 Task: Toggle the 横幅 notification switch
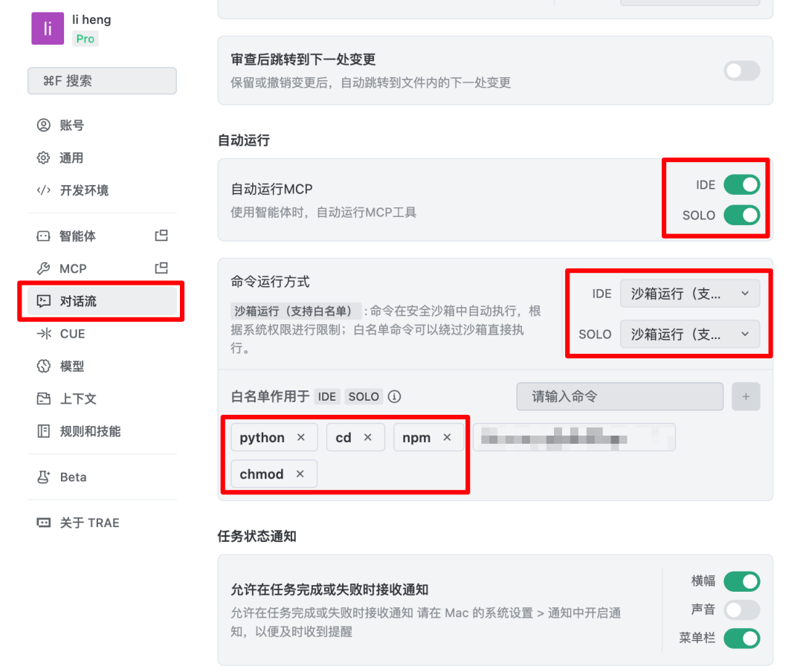click(x=741, y=581)
